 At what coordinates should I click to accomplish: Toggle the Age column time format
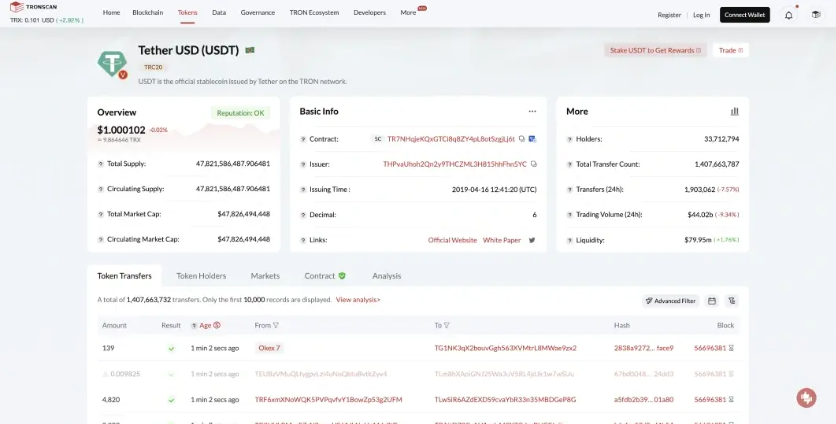click(217, 325)
